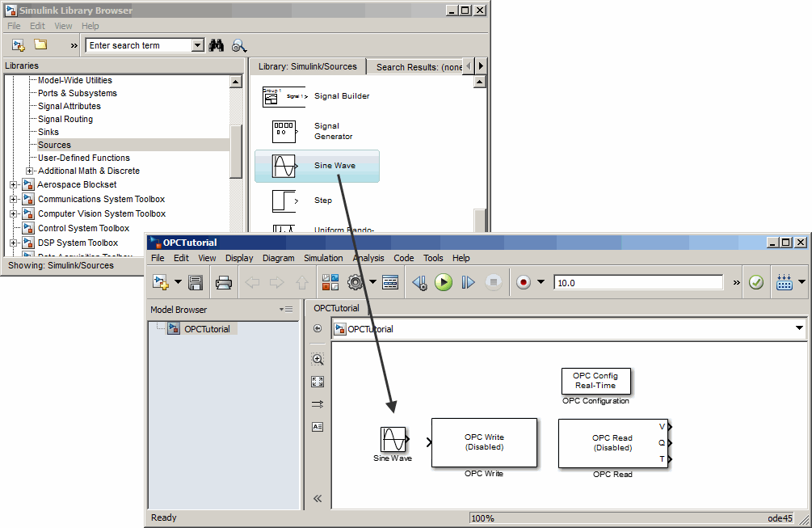812x528 pixels.
Task: Select the Signal Generator block icon
Action: [x=284, y=132]
